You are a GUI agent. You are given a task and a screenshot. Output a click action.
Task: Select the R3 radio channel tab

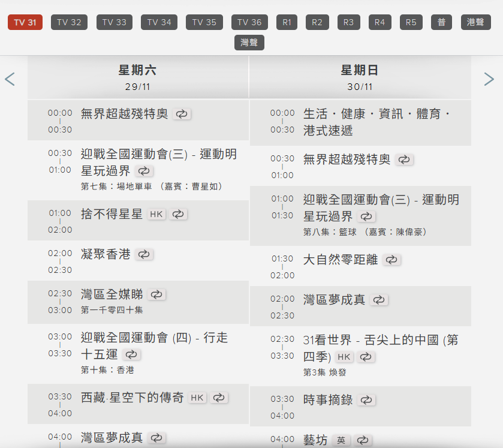pyautogui.click(x=348, y=22)
